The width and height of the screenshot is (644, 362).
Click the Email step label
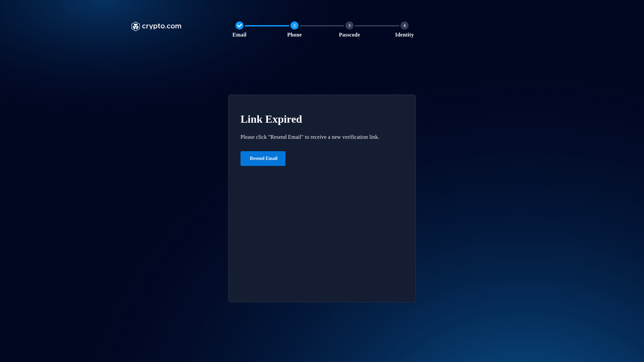click(239, 35)
